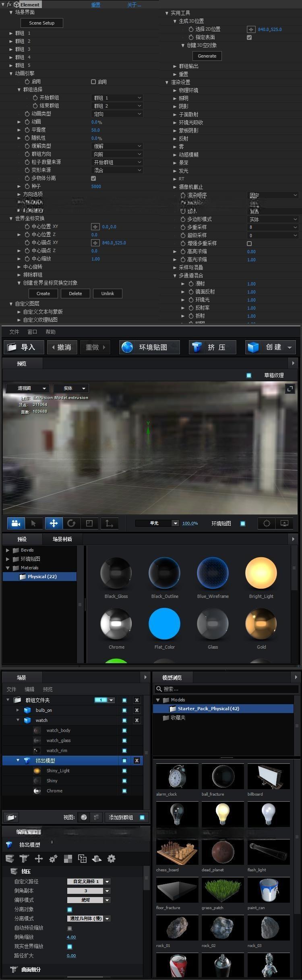
Task: Select the paint_can model thumbnail
Action: click(x=268, y=890)
